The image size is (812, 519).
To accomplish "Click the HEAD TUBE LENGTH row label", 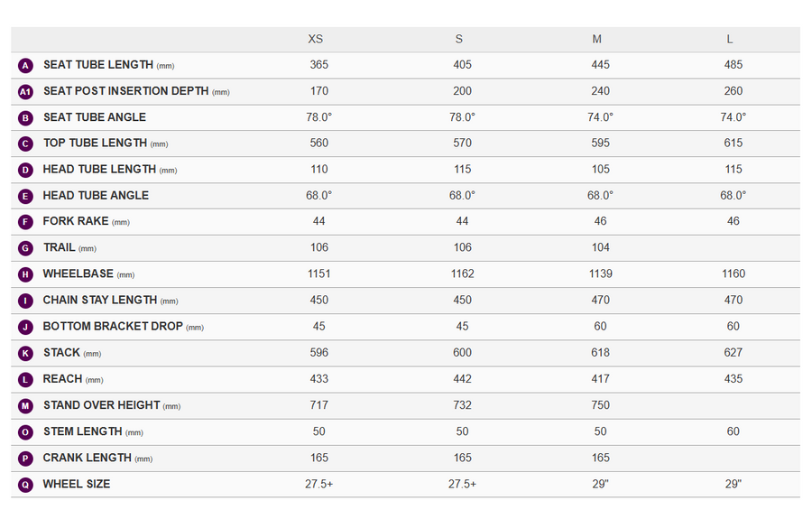I will tap(99, 170).
